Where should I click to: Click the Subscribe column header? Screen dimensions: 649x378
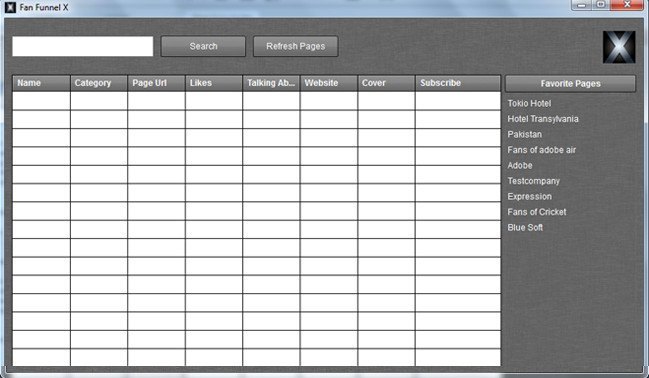[x=458, y=83]
